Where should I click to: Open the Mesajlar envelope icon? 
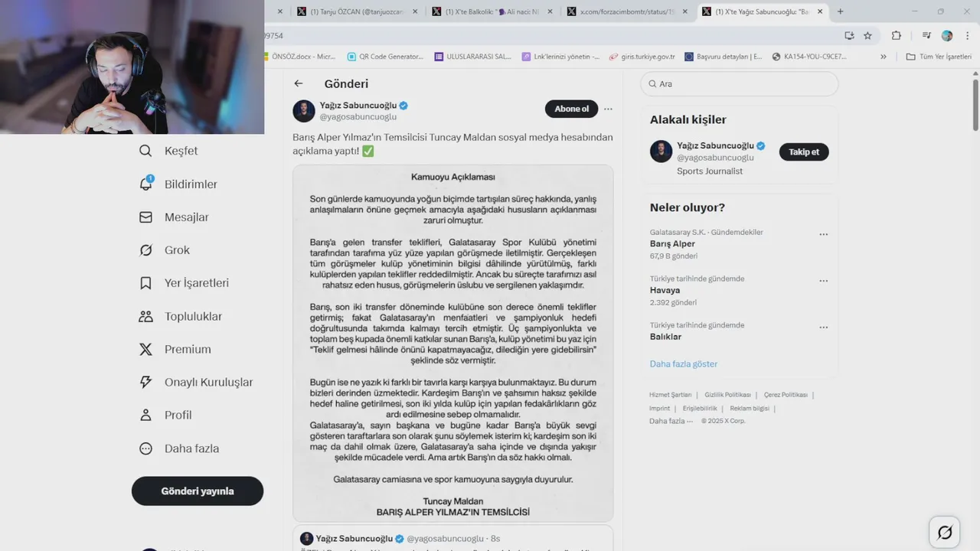(x=145, y=217)
